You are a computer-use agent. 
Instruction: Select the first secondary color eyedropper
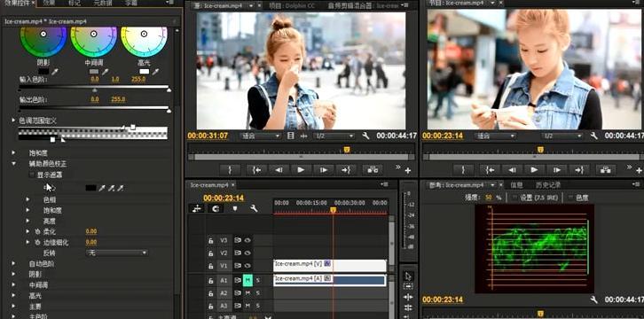(x=102, y=188)
